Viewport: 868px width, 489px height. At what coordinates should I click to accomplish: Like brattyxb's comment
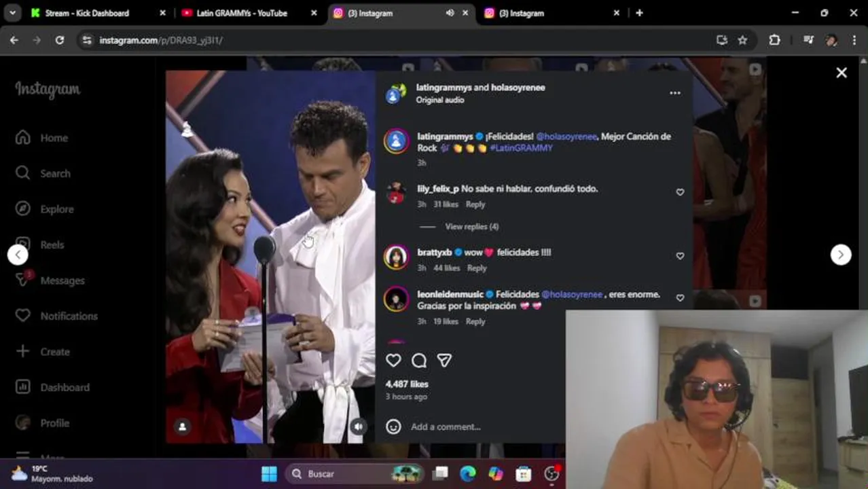pos(680,256)
